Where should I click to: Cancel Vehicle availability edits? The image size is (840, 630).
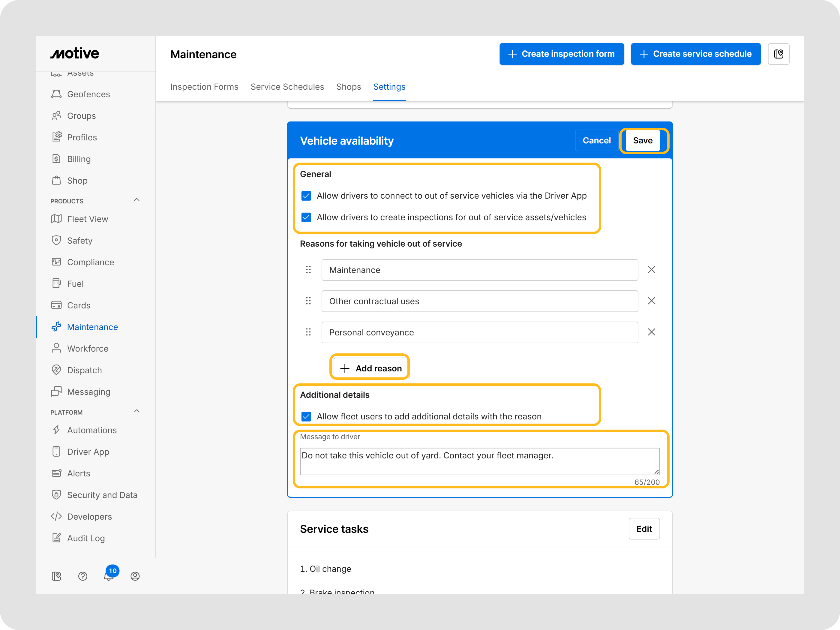coord(597,140)
